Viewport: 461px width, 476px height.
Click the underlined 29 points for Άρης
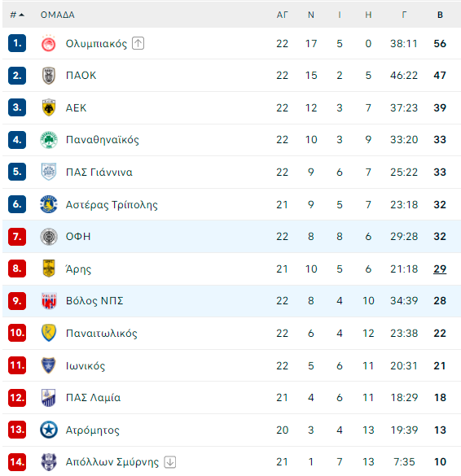point(440,269)
